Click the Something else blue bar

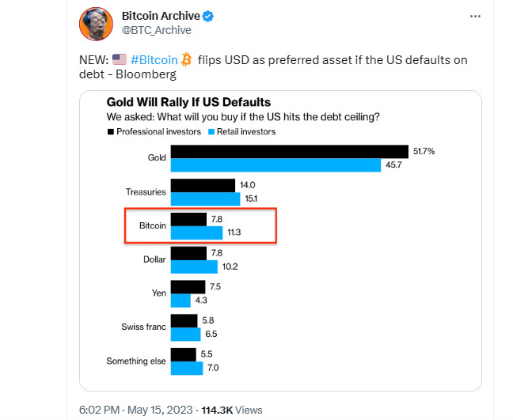tap(187, 368)
